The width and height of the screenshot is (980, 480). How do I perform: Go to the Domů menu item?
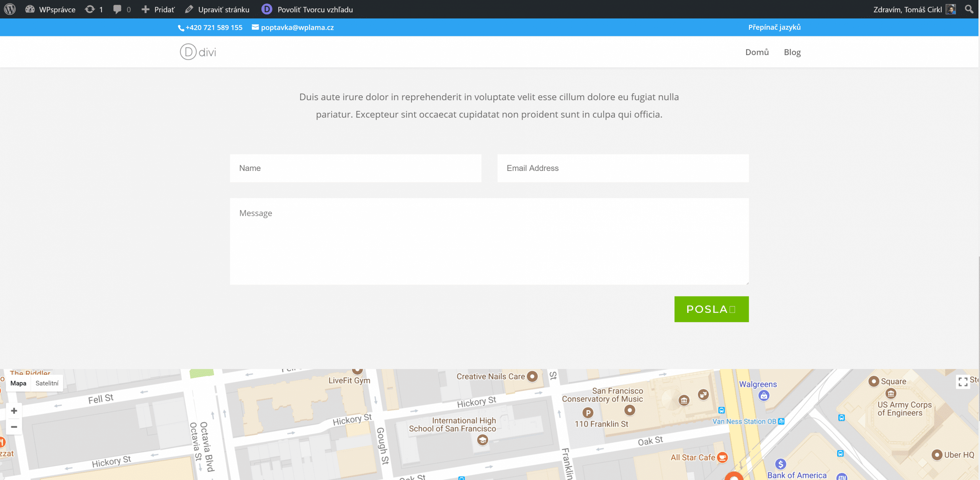click(757, 52)
